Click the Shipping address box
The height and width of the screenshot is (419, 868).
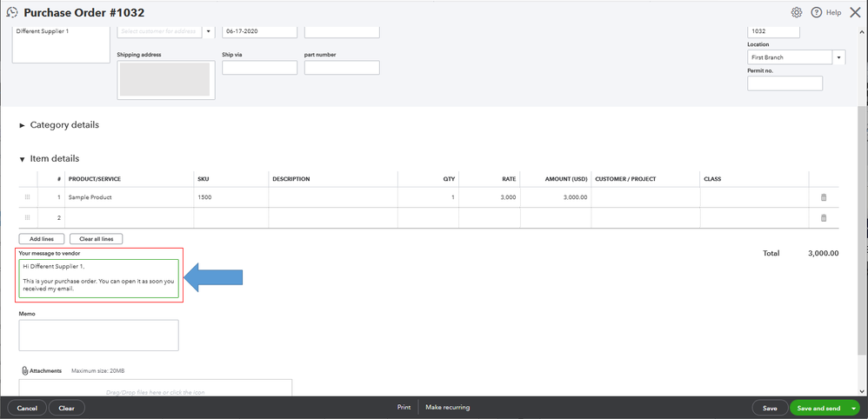(x=166, y=79)
